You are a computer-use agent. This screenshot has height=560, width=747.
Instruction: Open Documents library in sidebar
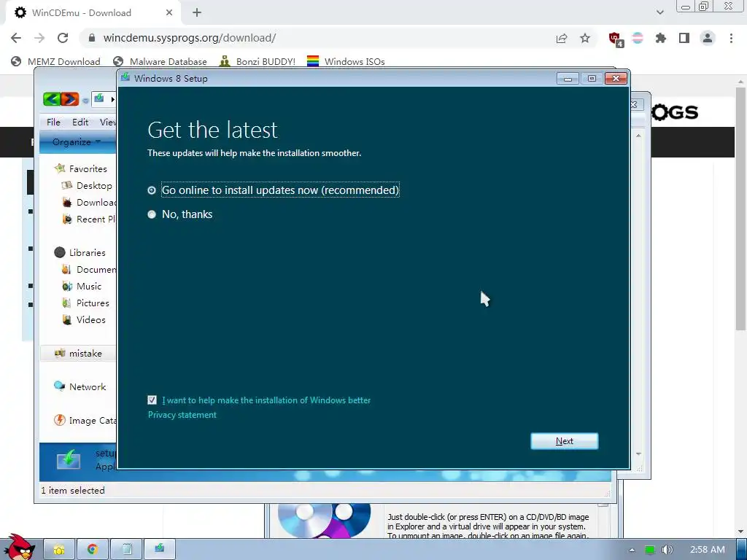[x=89, y=270]
